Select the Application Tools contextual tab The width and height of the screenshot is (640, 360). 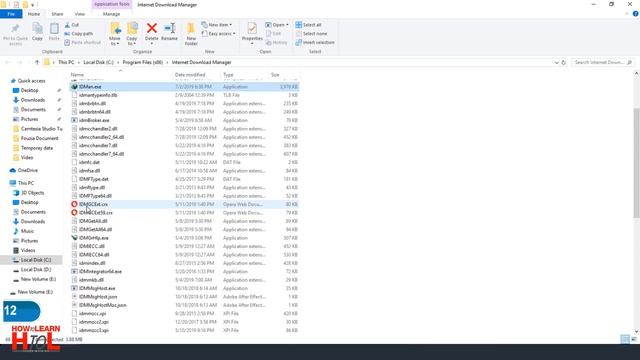(x=111, y=4)
